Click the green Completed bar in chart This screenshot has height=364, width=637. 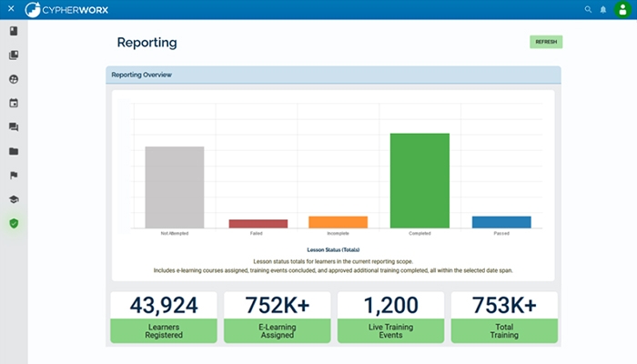(x=420, y=180)
